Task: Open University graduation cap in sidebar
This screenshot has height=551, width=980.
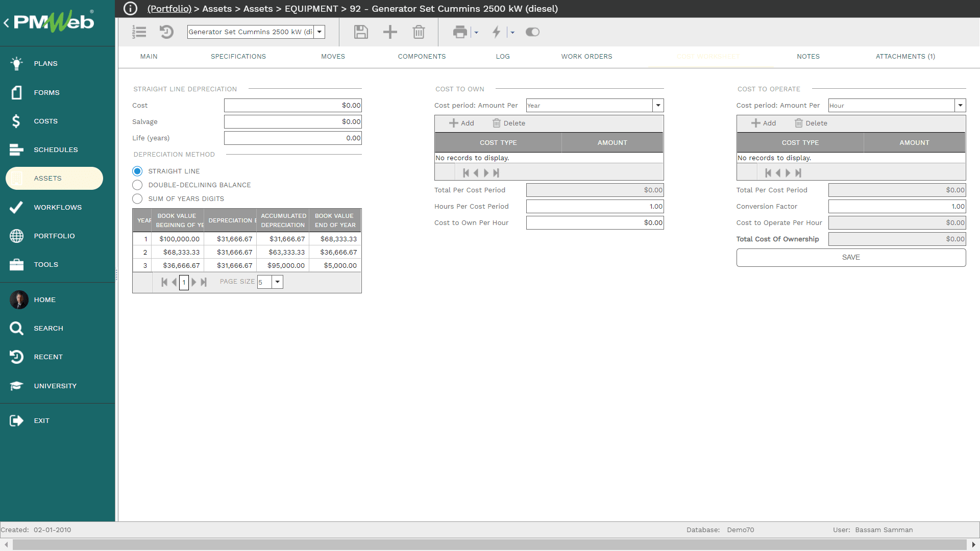Action: [x=16, y=386]
